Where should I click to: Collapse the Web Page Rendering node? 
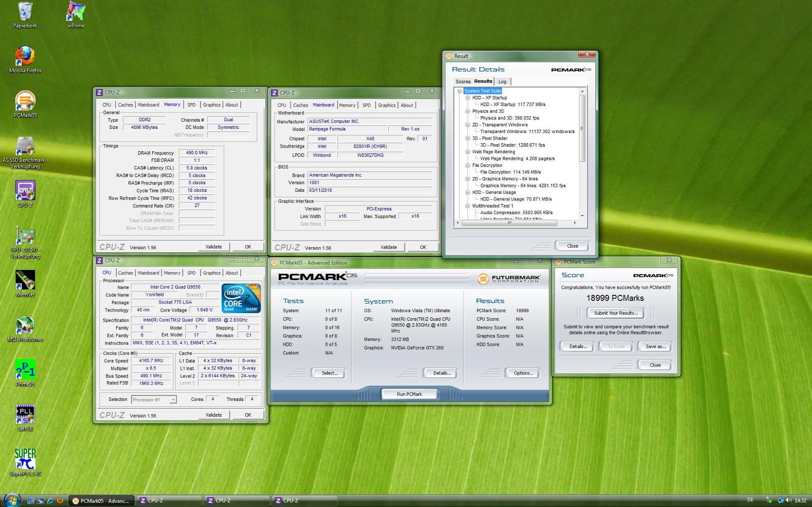tap(468, 152)
